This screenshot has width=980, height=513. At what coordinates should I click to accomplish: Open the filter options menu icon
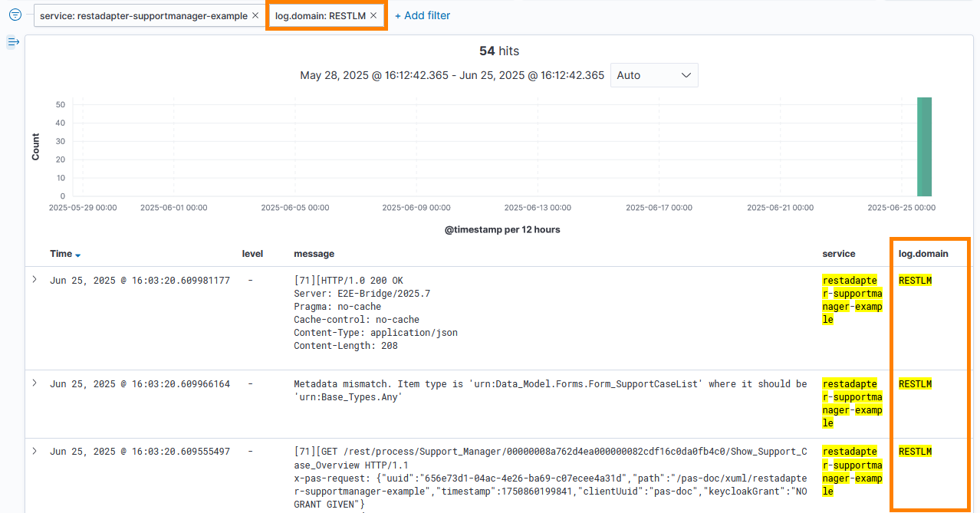[x=15, y=15]
